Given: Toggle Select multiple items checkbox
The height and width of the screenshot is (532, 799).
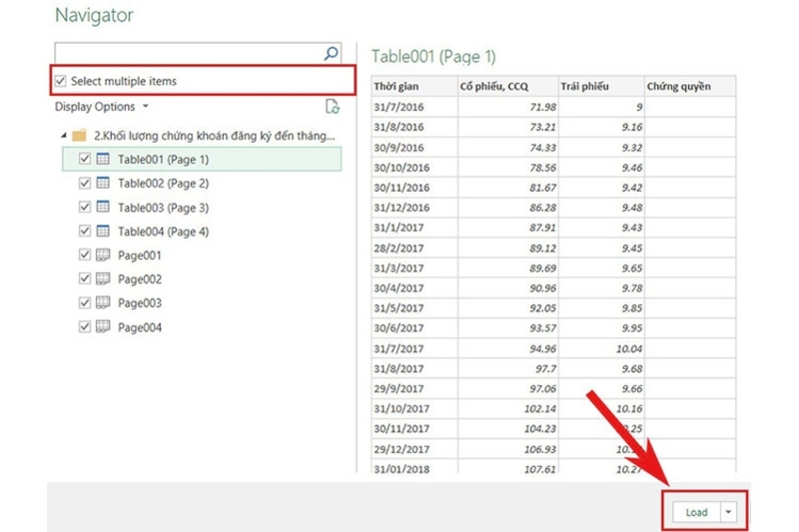Looking at the screenshot, I should point(61,81).
